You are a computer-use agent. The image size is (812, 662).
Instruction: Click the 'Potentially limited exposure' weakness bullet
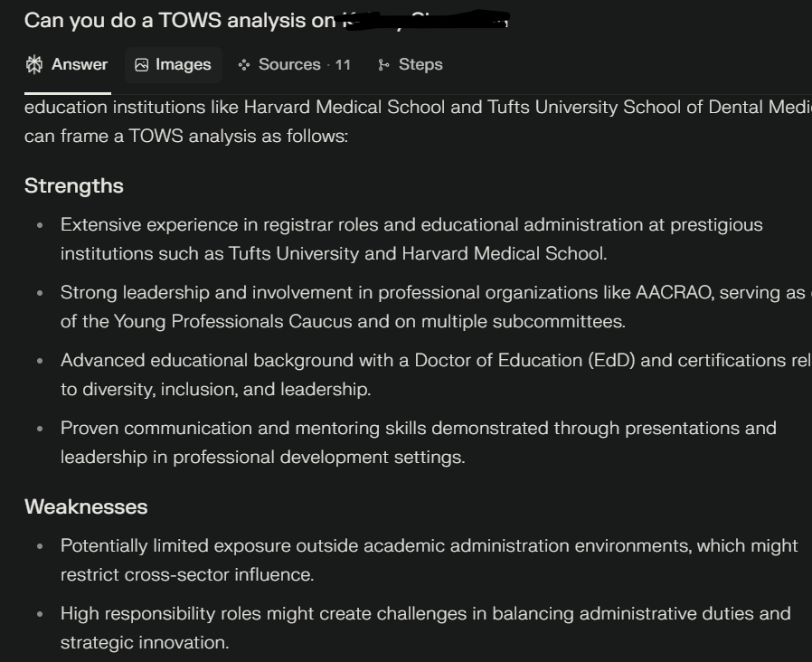tap(429, 560)
